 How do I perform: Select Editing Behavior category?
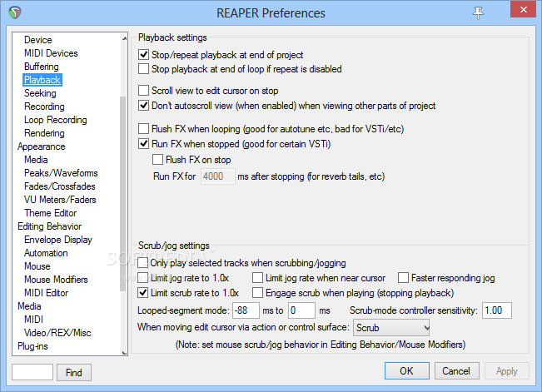49,226
